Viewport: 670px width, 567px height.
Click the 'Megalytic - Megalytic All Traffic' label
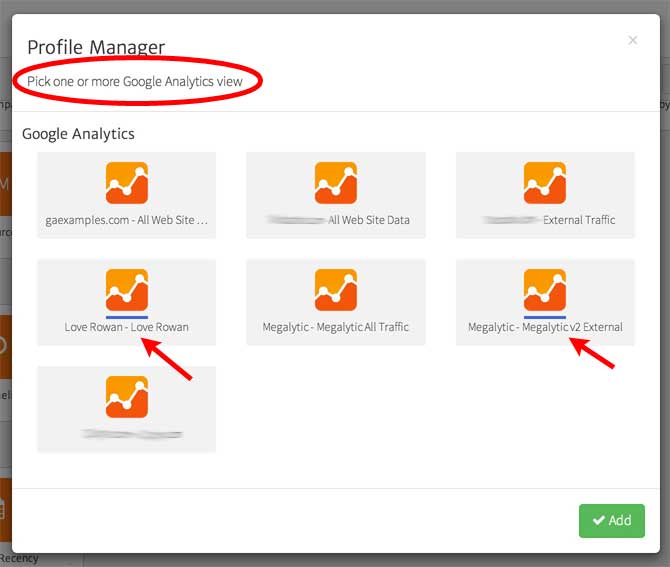[335, 327]
